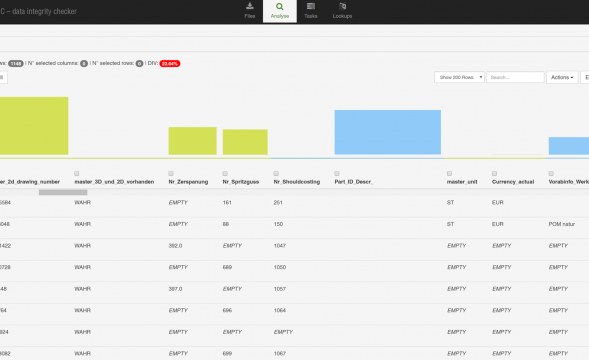Select the first row's EUR currency cell

[x=498, y=203]
